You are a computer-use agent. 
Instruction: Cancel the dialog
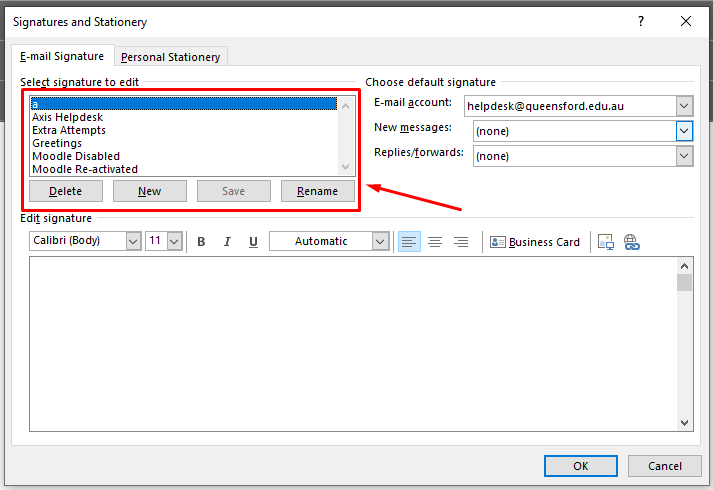click(x=665, y=466)
